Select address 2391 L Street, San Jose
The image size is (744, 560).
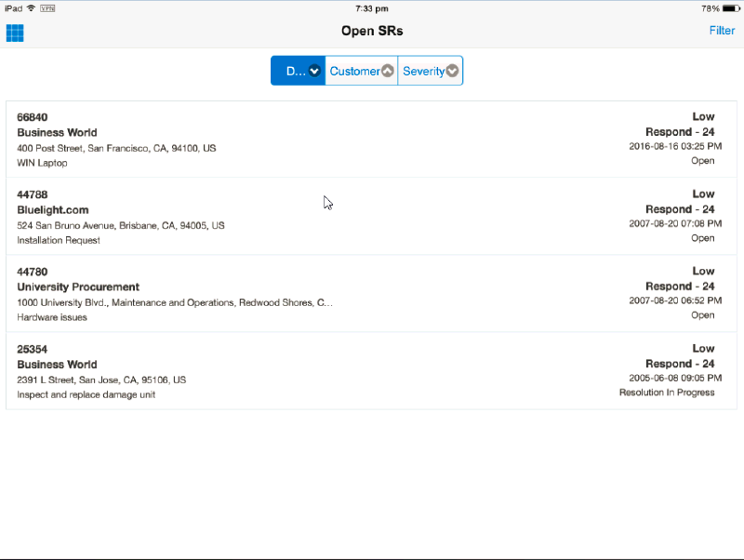101,380
